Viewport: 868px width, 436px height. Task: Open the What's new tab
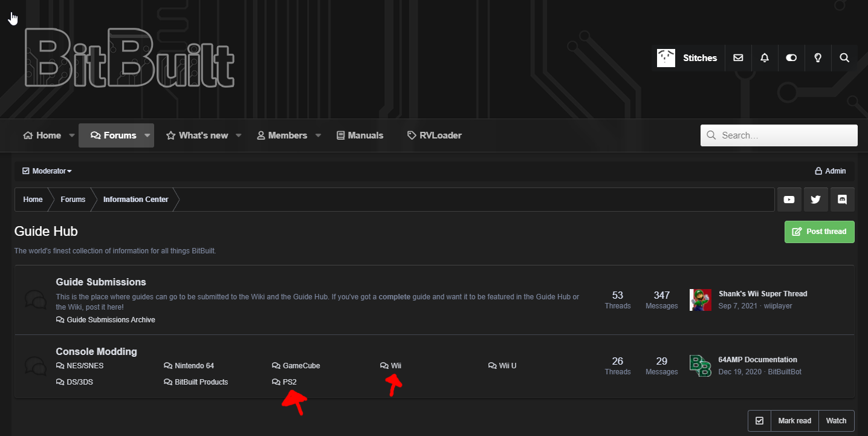[x=197, y=135]
